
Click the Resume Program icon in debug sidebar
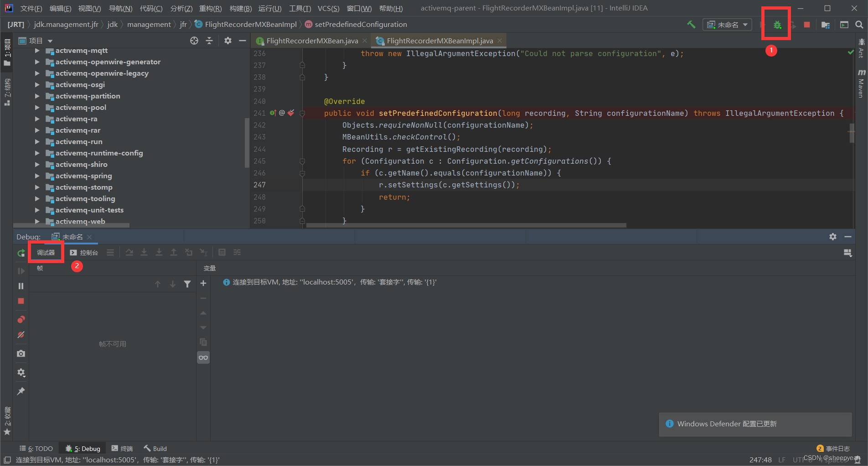click(21, 270)
